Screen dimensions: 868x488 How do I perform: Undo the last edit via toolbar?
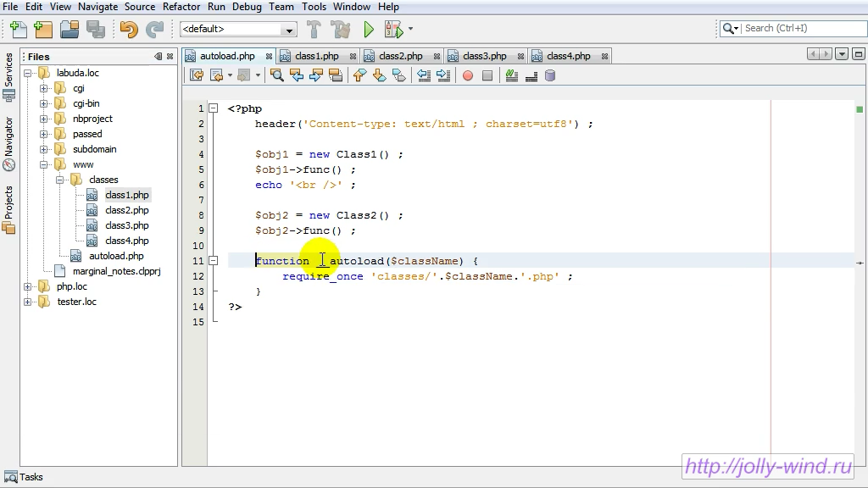pyautogui.click(x=129, y=29)
